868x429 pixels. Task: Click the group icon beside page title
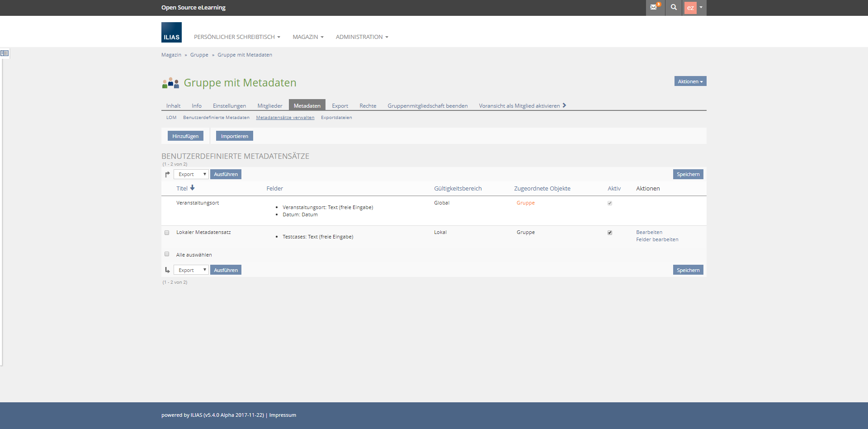(x=170, y=83)
